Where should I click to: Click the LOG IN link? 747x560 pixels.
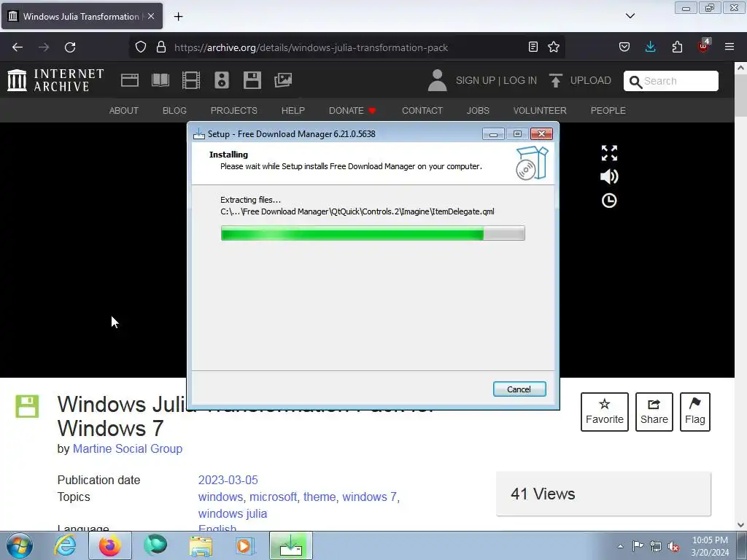(520, 80)
